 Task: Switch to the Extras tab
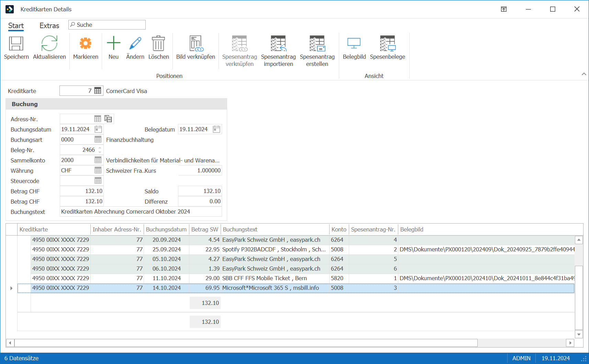(49, 26)
